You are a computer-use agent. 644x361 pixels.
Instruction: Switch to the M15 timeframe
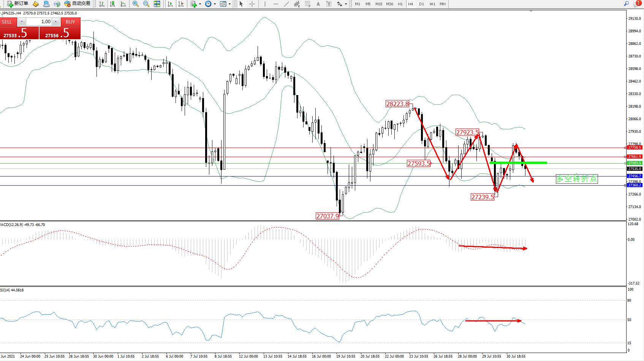379,4
